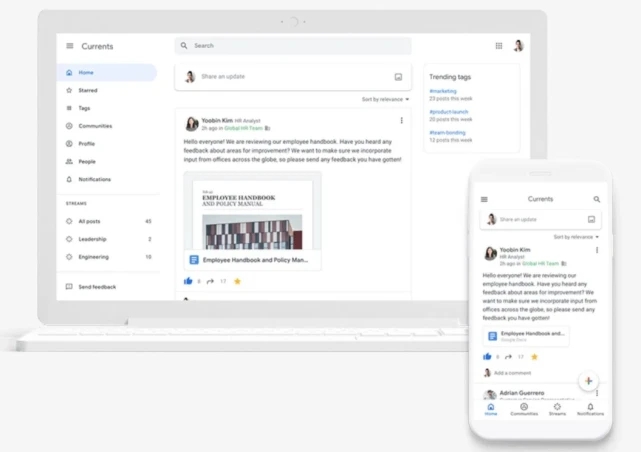Tap the Notifications tab on phone bottom bar
Image resolution: width=641 pixels, height=452 pixels.
point(590,408)
